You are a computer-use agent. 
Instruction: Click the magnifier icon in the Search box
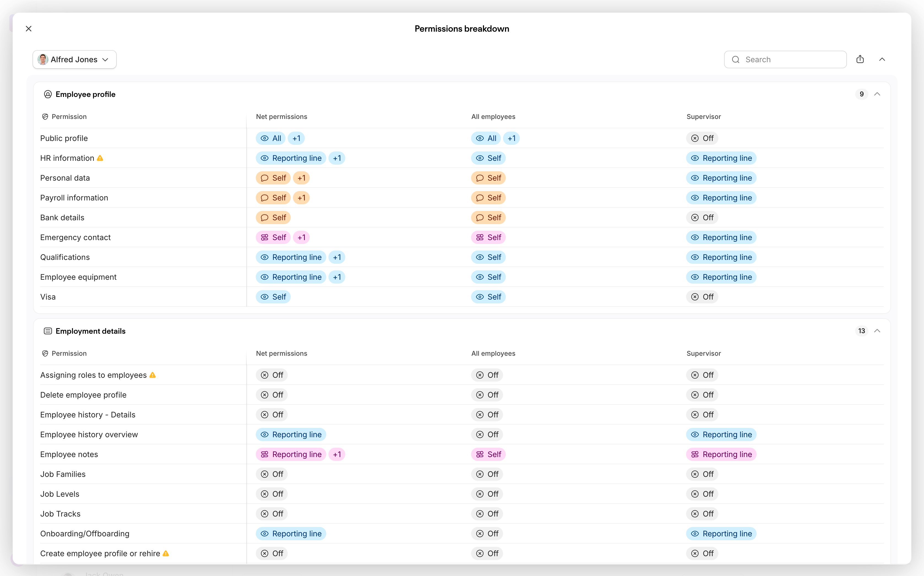[x=736, y=59]
